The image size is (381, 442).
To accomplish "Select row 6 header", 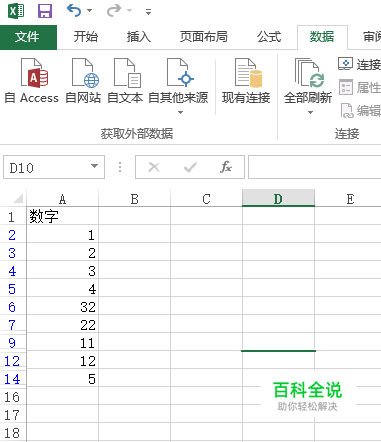I will tap(12, 307).
